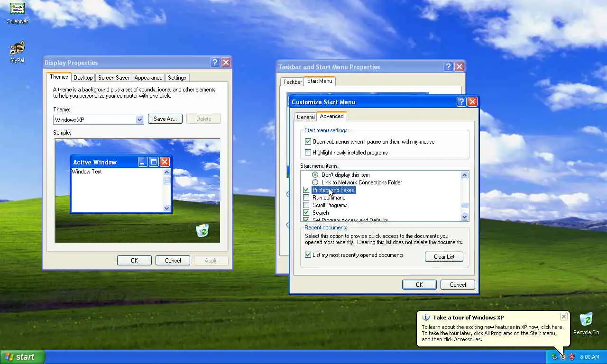Image resolution: width=607 pixels, height=364 pixels.
Task: Close the Display Properties window
Action: tap(226, 63)
